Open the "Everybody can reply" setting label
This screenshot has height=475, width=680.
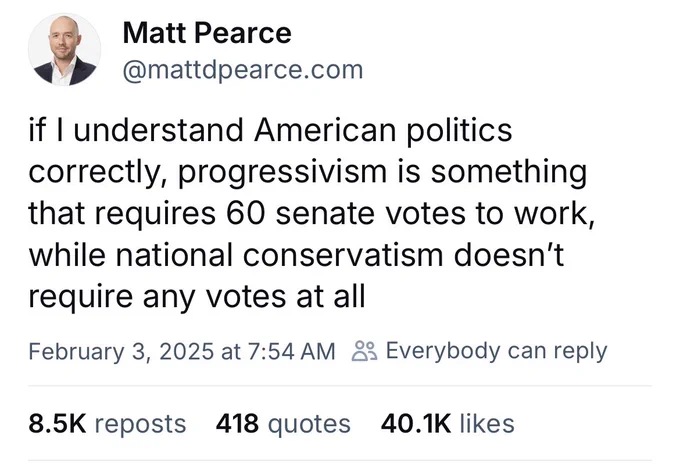[x=496, y=351]
